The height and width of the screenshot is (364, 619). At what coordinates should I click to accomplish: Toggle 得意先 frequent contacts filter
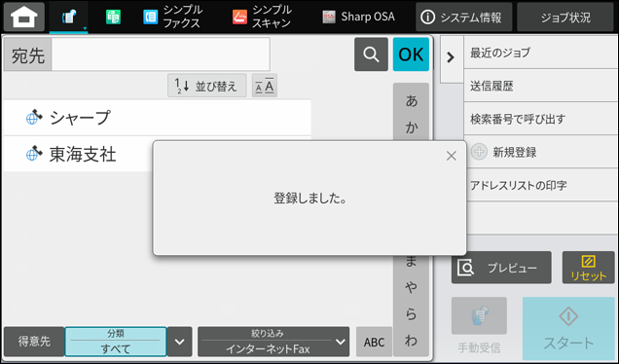(x=34, y=342)
